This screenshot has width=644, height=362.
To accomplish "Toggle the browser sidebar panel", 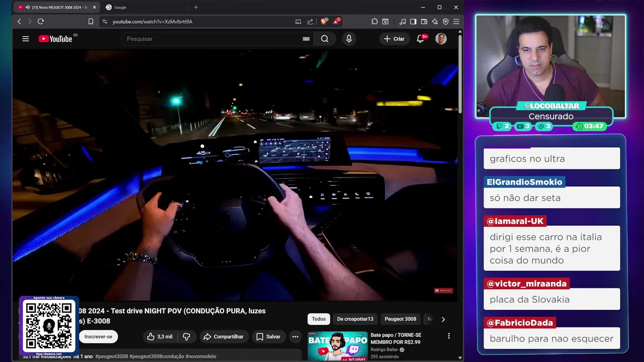I will tap(413, 22).
